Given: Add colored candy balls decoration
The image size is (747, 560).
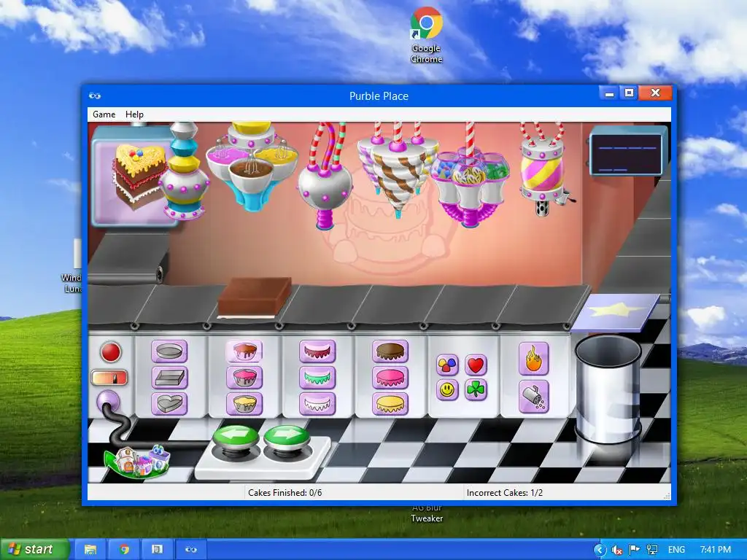Looking at the screenshot, I should (447, 365).
